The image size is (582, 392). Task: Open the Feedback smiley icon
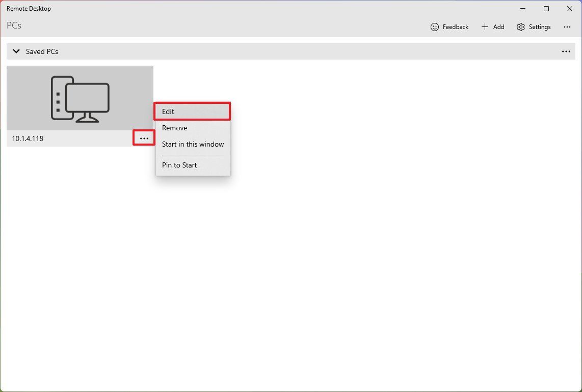tap(434, 26)
